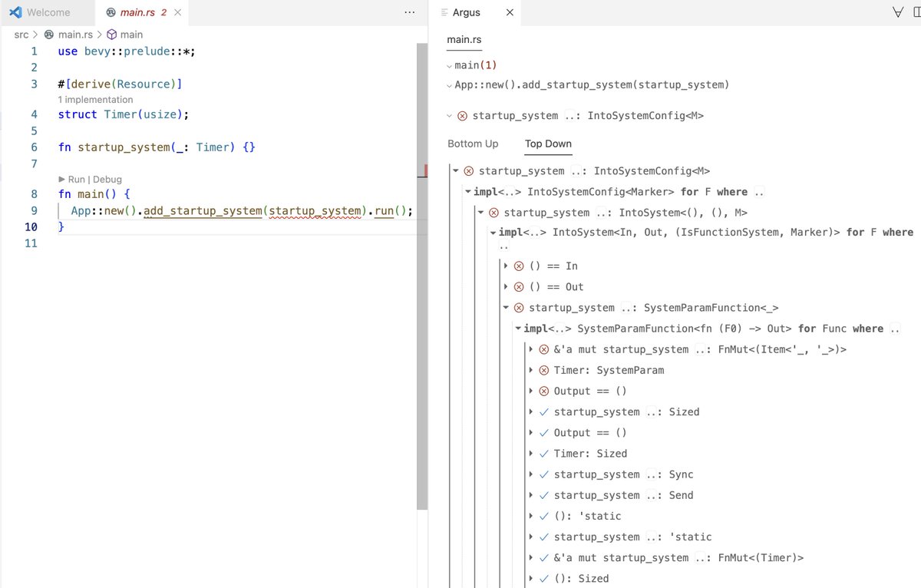Click the '1 implementation' code lens
Screen dimensions: 921x588
pyautogui.click(x=95, y=100)
